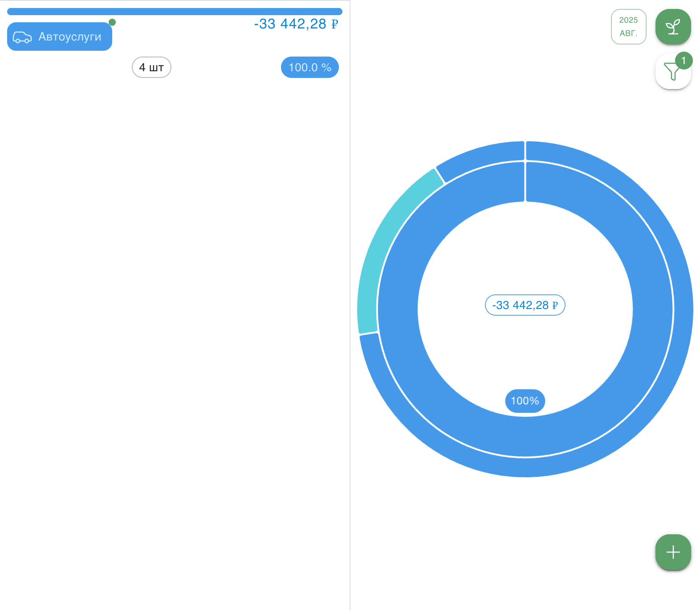Click the vertical divider between panels

[x=350, y=312]
